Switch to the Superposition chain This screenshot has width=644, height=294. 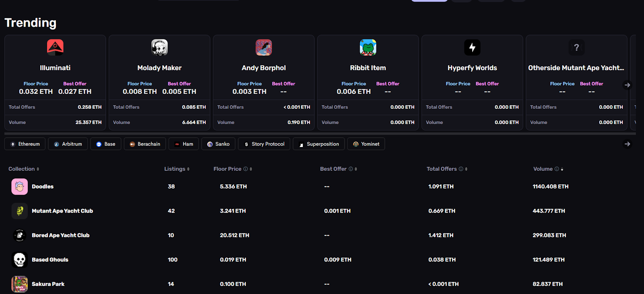pos(319,144)
